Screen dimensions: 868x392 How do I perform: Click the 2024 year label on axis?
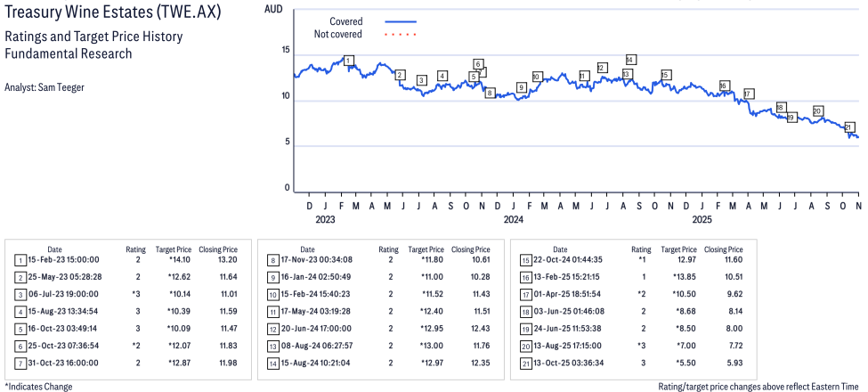coord(513,219)
